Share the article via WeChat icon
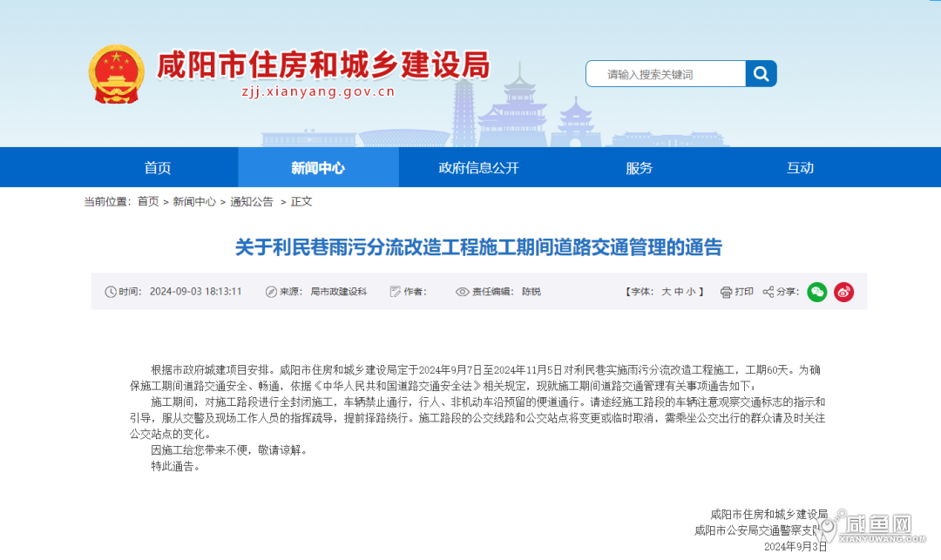Screen dimensions: 941x560 point(816,292)
